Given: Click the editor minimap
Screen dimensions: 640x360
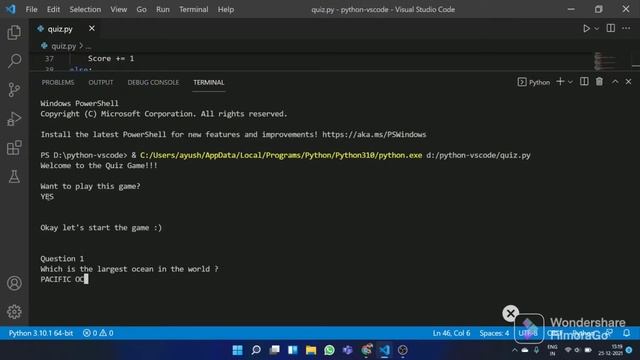Looking at the screenshot, I should click(x=605, y=61).
